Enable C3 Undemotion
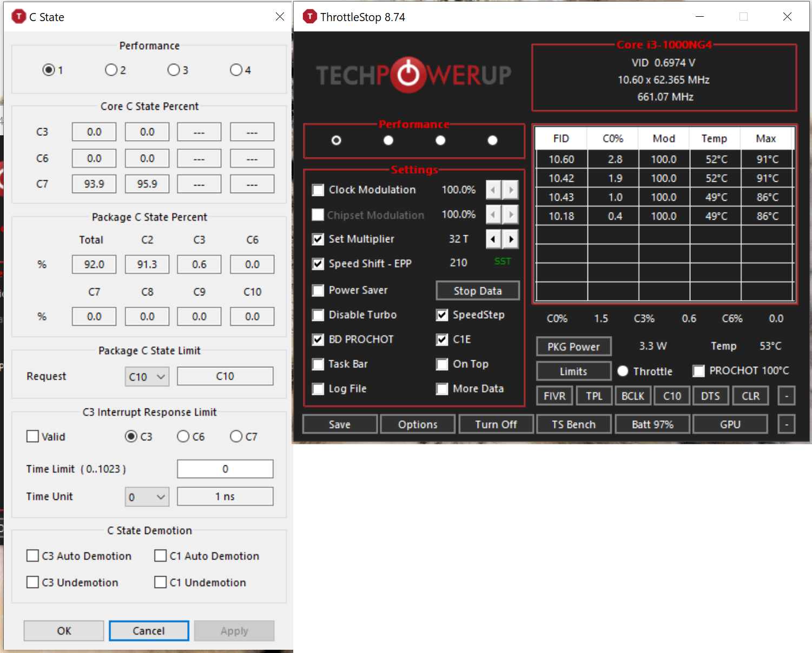Image resolution: width=812 pixels, height=653 pixels. pyautogui.click(x=32, y=582)
